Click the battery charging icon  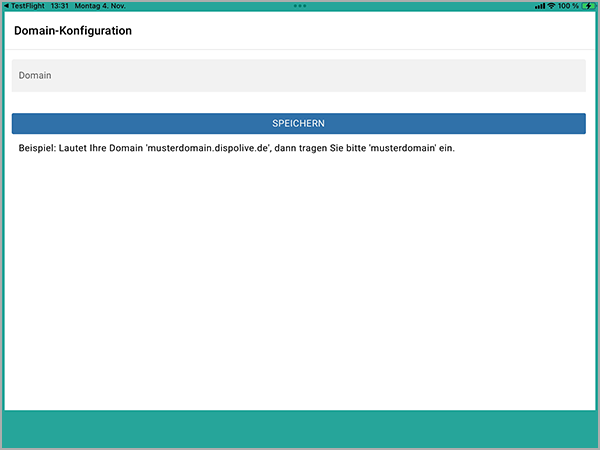click(588, 6)
